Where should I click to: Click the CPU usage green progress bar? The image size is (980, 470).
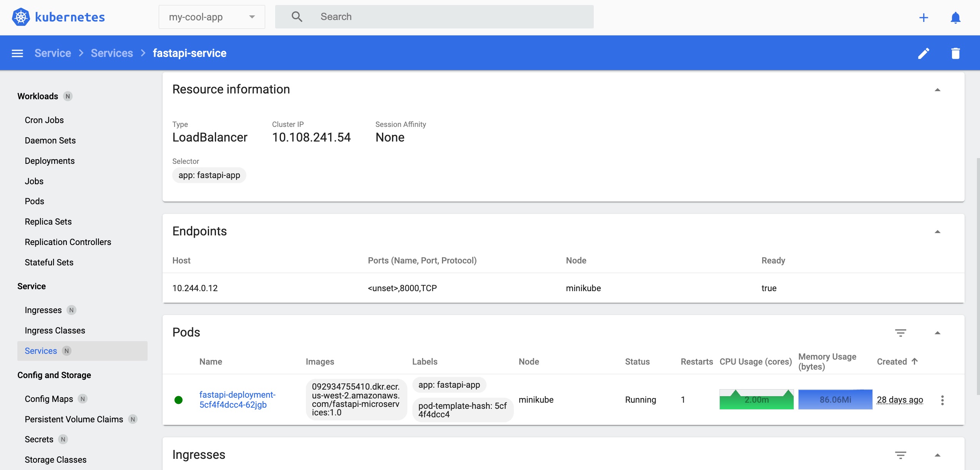pyautogui.click(x=756, y=399)
